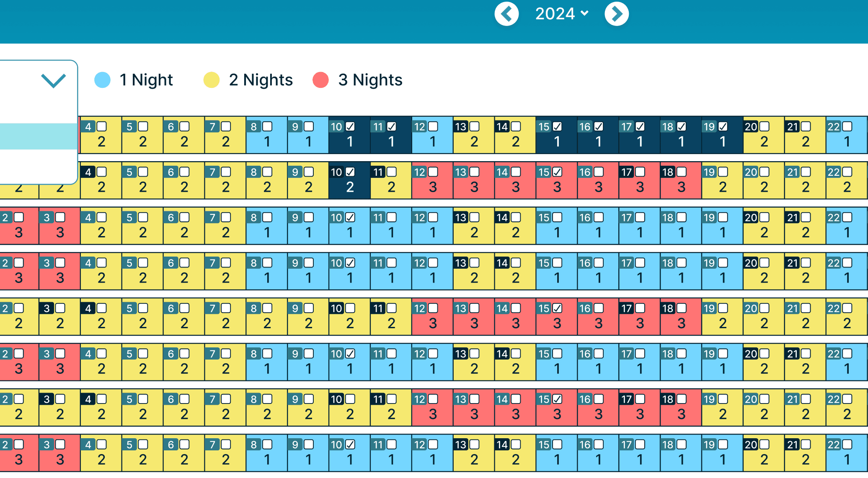Select the highlighted teal dropdown option

tap(39, 136)
